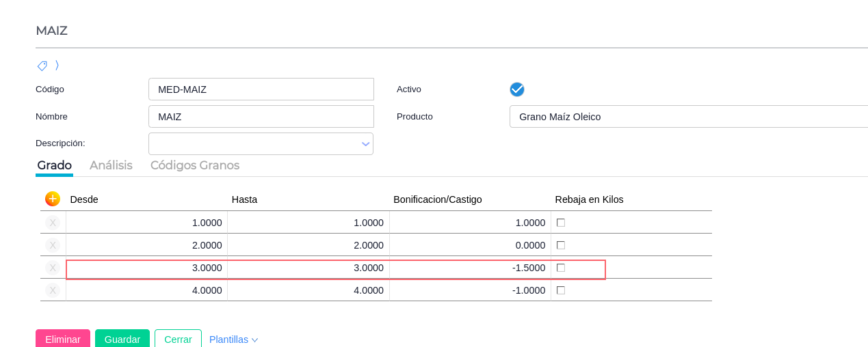868x347 pixels.
Task: Click the tag icon below the MAIZ title
Action: [42, 66]
